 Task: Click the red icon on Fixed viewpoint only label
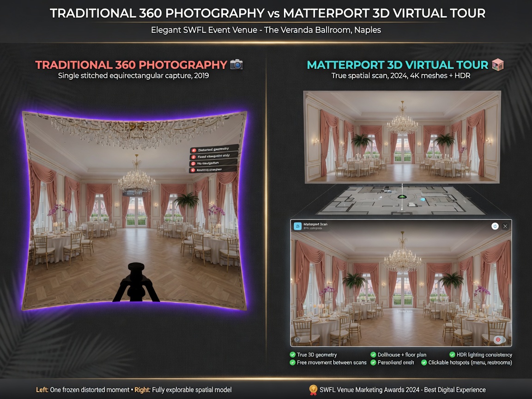tap(194, 157)
